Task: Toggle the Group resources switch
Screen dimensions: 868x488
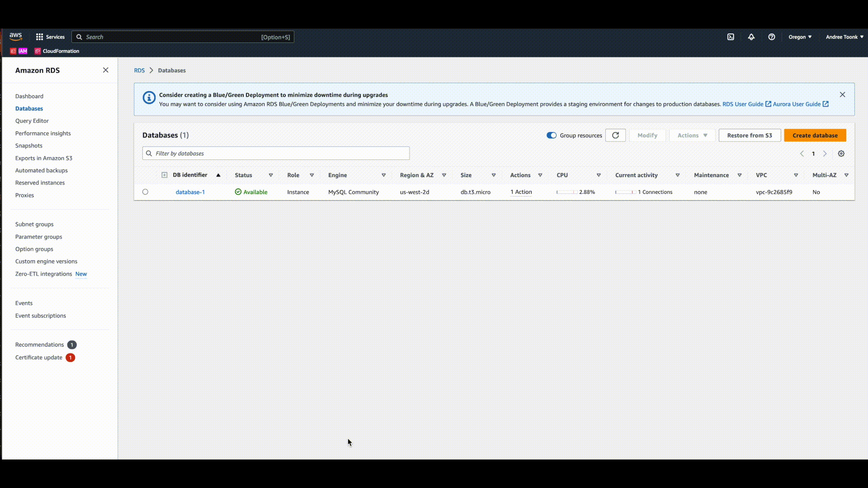Action: 550,135
